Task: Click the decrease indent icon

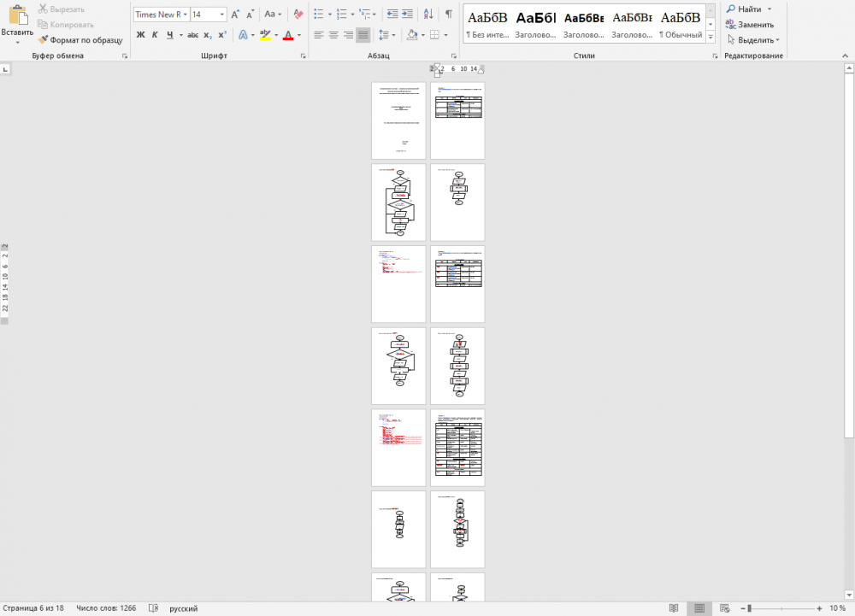Action: [x=392, y=15]
